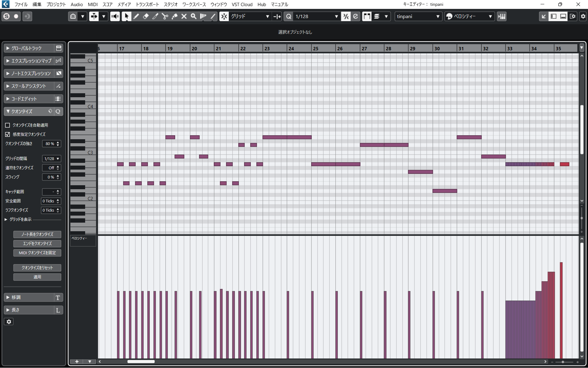The image size is (588, 368).
Task: Click the クオンタイズをリセット button
Action: [37, 268]
